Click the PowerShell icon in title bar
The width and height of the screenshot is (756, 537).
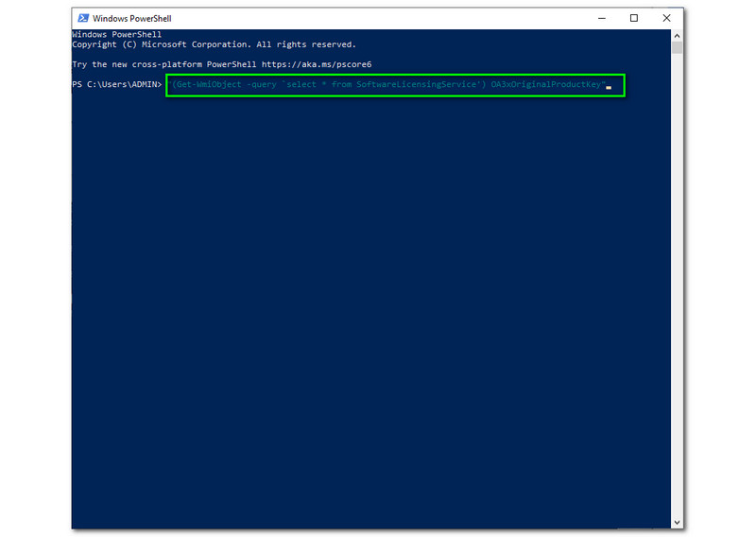83,18
